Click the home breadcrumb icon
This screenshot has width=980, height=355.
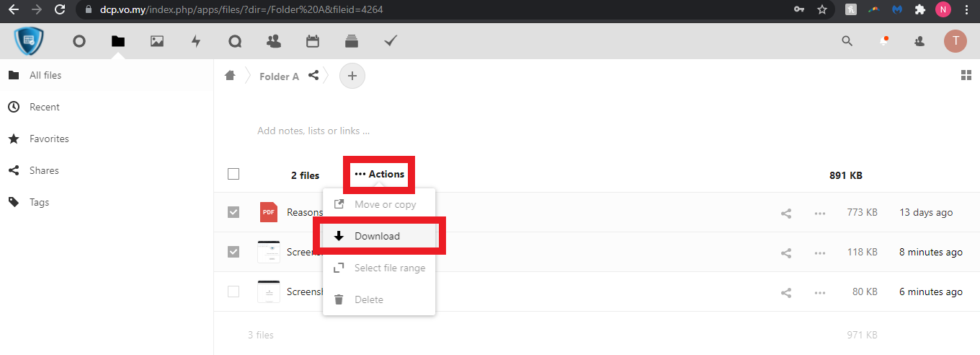pyautogui.click(x=230, y=76)
